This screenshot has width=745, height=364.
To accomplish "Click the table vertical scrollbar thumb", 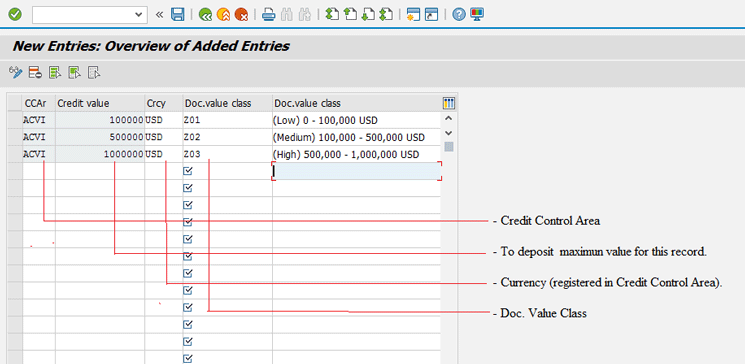I will click(449, 147).
